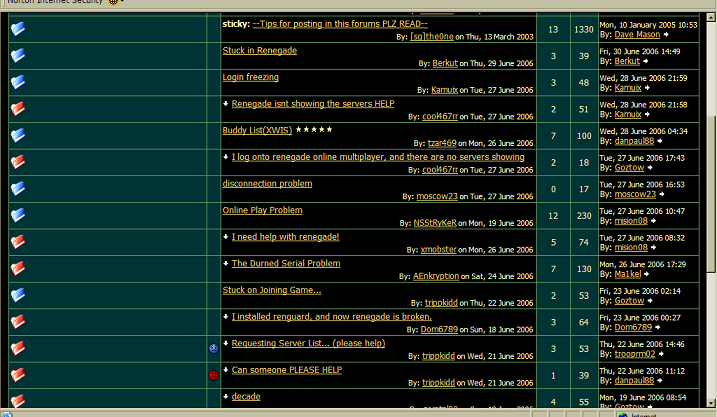Open the sticky 'Tips for posting in this forums' thread
This screenshot has height=417, width=717.
340,23
